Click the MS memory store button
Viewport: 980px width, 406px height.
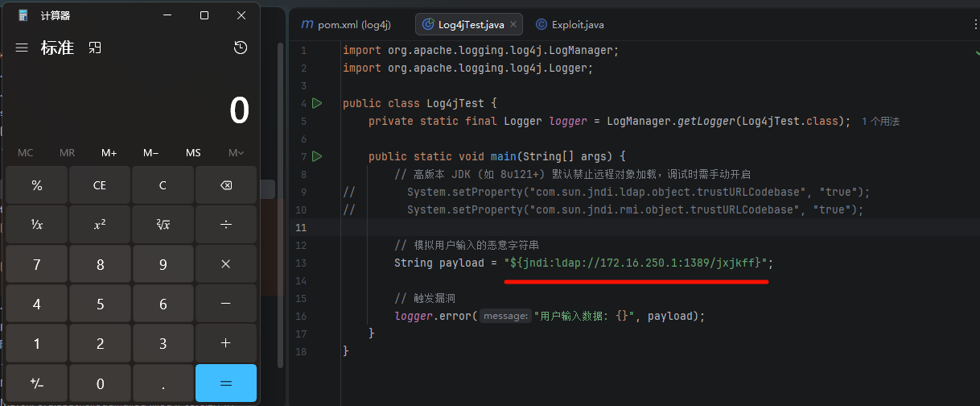pos(193,152)
